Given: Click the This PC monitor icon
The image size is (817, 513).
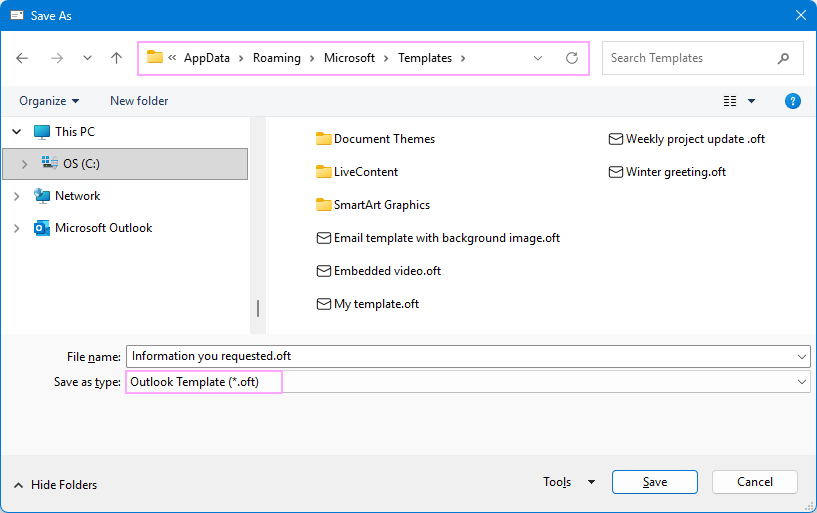Looking at the screenshot, I should click(x=42, y=132).
